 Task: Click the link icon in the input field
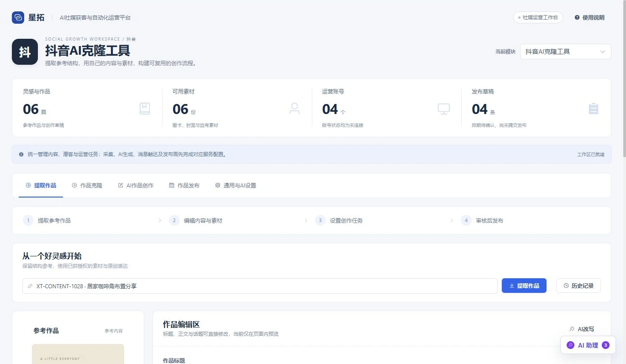[30, 286]
